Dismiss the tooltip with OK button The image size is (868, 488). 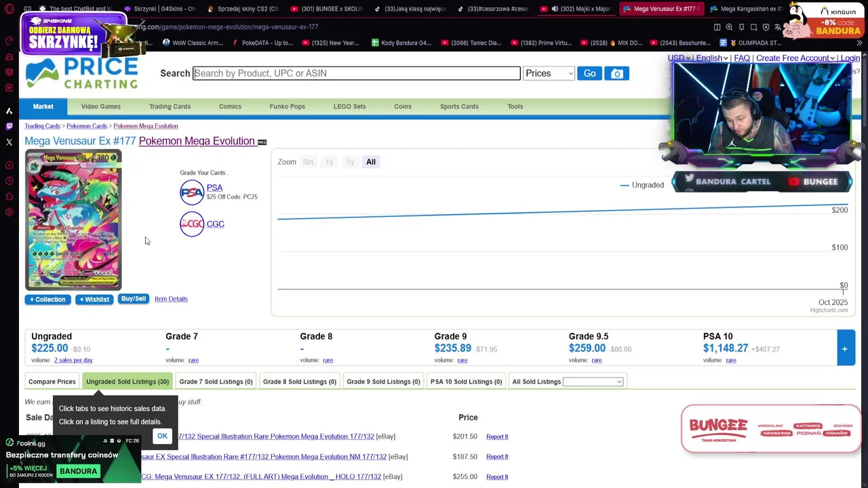[x=162, y=436]
